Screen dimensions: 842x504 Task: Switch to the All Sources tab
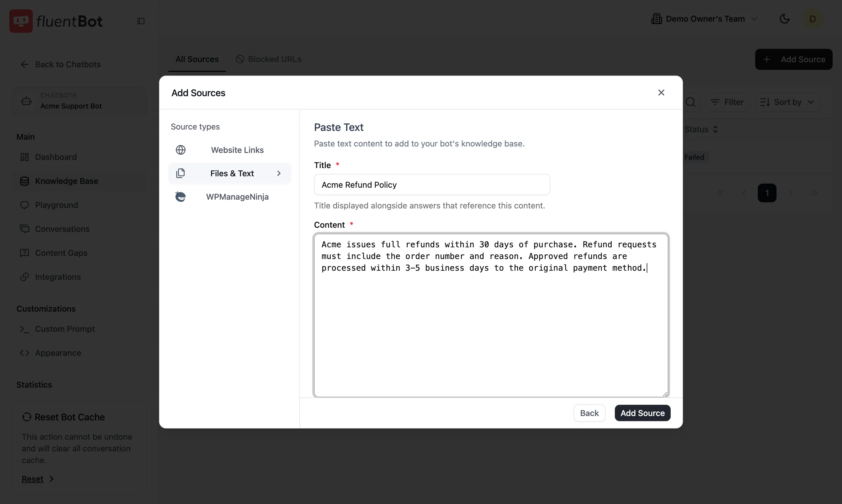tap(197, 59)
